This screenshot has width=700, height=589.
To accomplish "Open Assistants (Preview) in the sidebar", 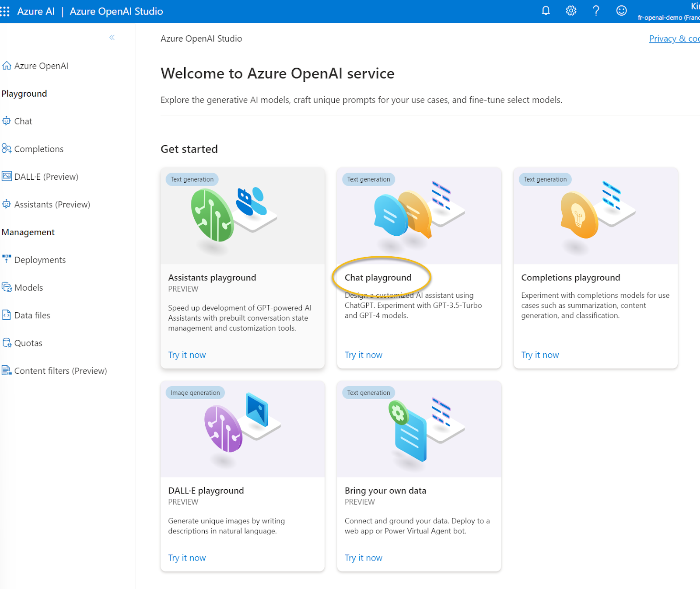I will coord(52,204).
